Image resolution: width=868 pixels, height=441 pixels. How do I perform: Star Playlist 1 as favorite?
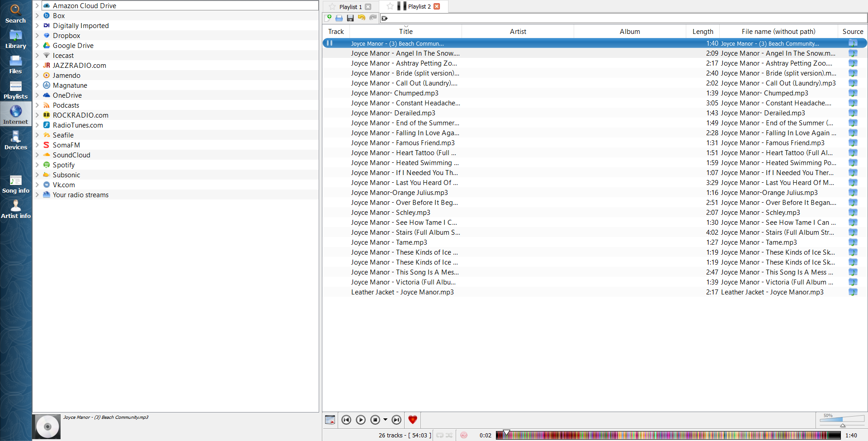click(332, 7)
